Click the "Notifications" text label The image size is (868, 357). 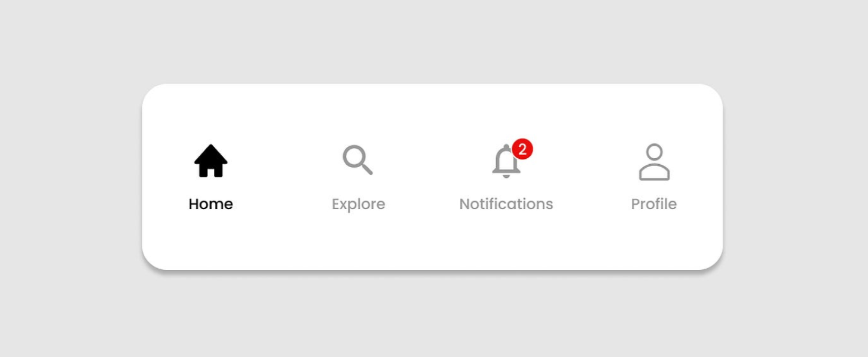(506, 204)
